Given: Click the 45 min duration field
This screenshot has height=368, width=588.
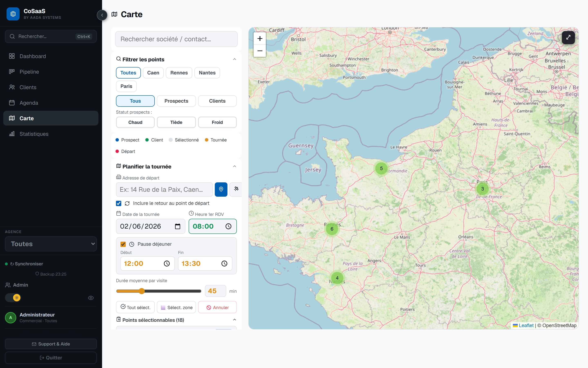Looking at the screenshot, I should (x=215, y=291).
